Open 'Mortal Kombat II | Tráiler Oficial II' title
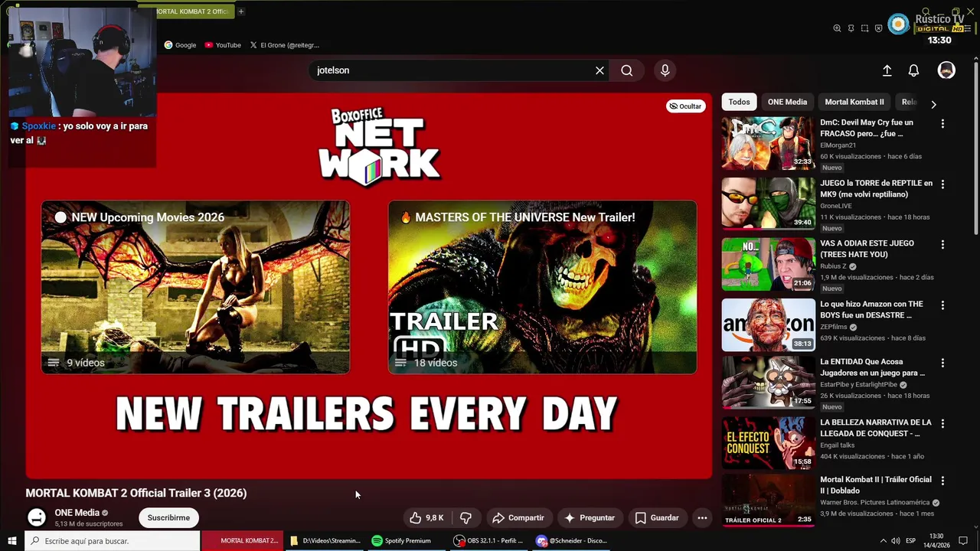 tap(876, 484)
